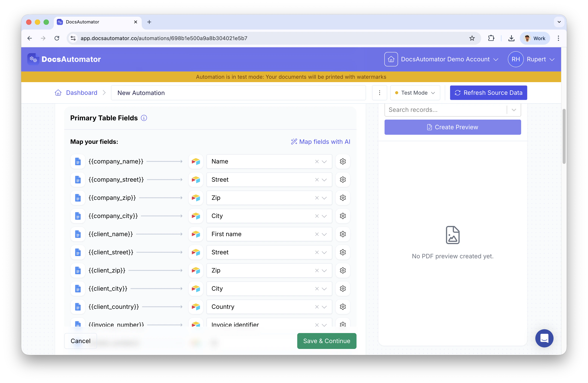Open Chrome's three-dot menu

[558, 38]
